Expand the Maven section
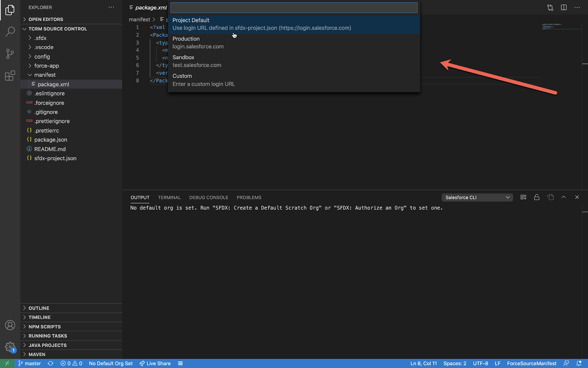Screen dimensions: 588x368 click(x=71, y=354)
